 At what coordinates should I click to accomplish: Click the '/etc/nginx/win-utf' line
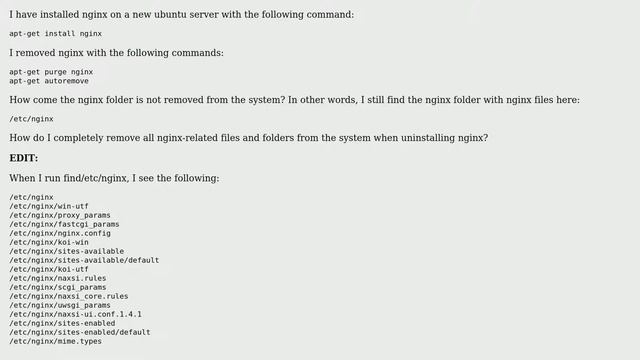point(49,206)
